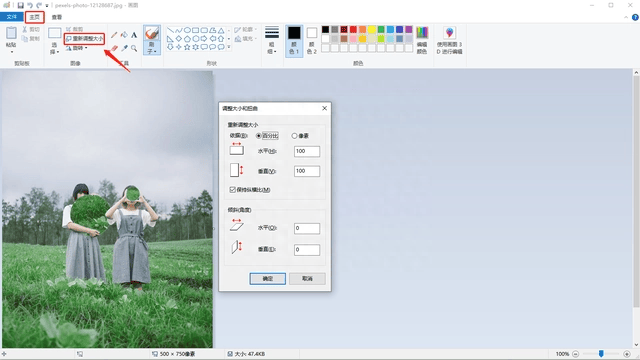Select the Text tool

134,36
